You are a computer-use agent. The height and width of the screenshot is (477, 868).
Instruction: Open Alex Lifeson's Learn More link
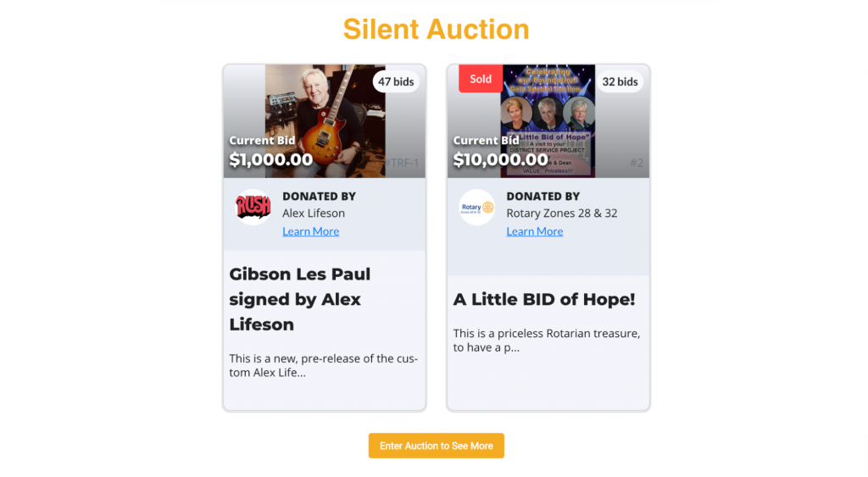point(310,231)
